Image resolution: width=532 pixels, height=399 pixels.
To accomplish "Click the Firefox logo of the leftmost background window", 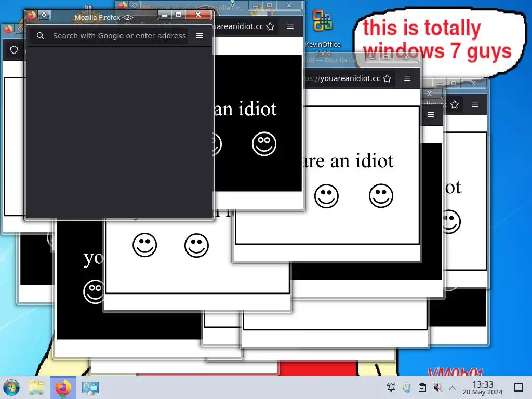I will pos(8,29).
